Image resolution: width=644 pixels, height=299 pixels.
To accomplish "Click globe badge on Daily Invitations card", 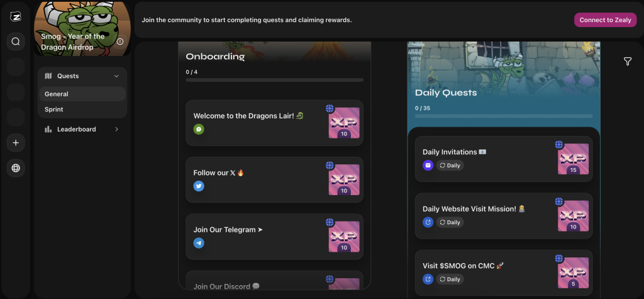I will tap(559, 144).
